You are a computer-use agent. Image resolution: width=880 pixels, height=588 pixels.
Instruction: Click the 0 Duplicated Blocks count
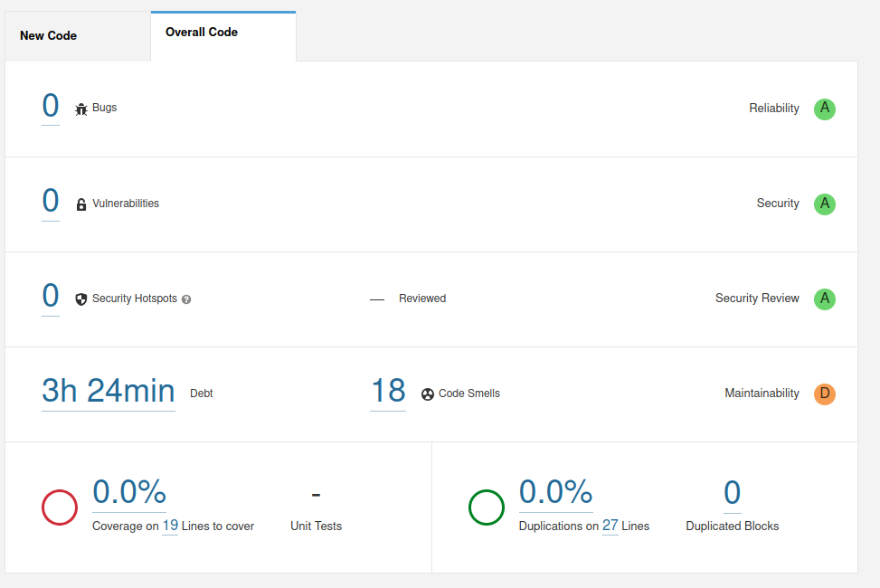coord(732,493)
